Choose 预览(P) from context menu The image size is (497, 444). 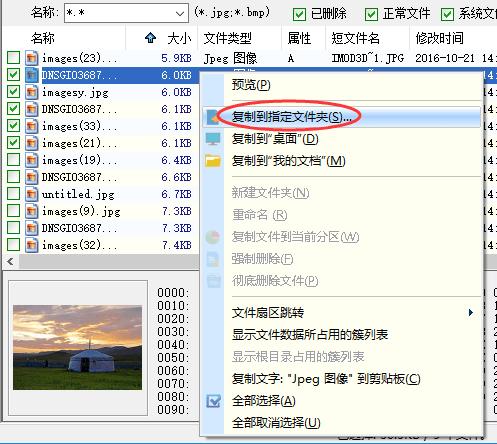[341, 85]
